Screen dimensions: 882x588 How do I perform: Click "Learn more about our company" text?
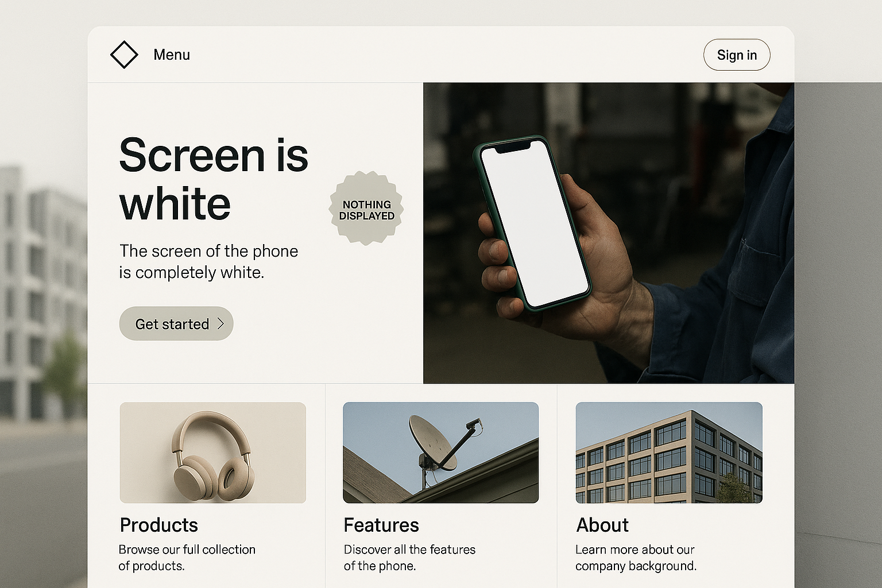tap(636, 557)
